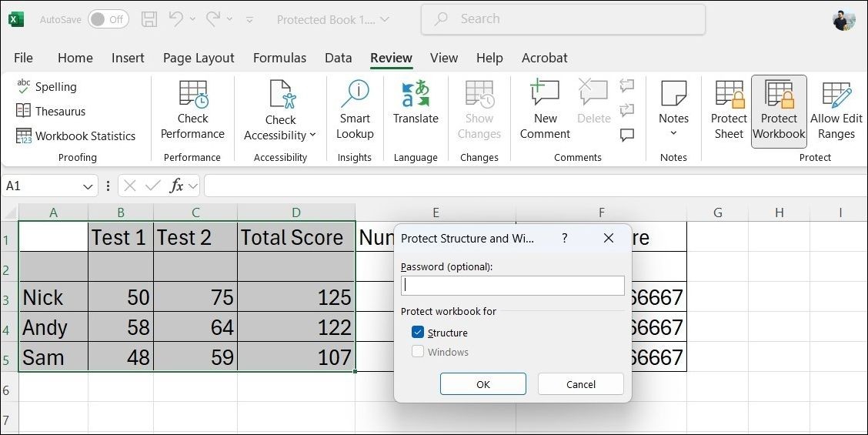Open Smart Lookup
868x435 pixels.
(x=355, y=110)
